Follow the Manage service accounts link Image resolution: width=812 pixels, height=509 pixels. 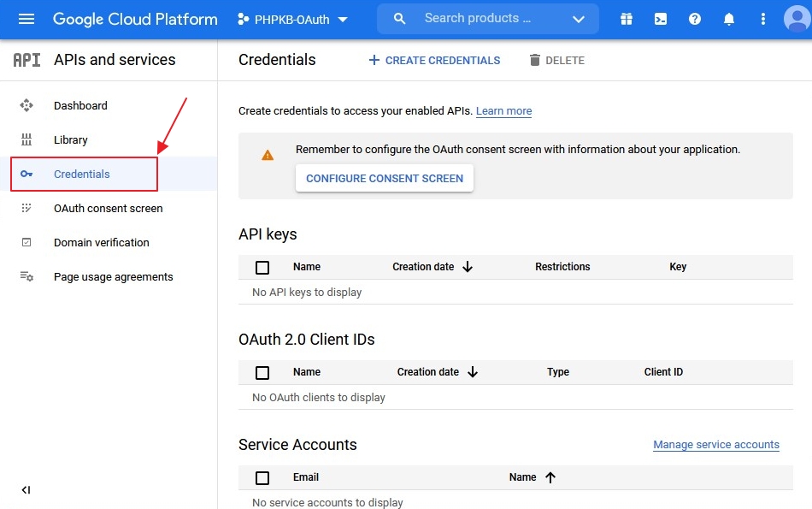(x=715, y=445)
